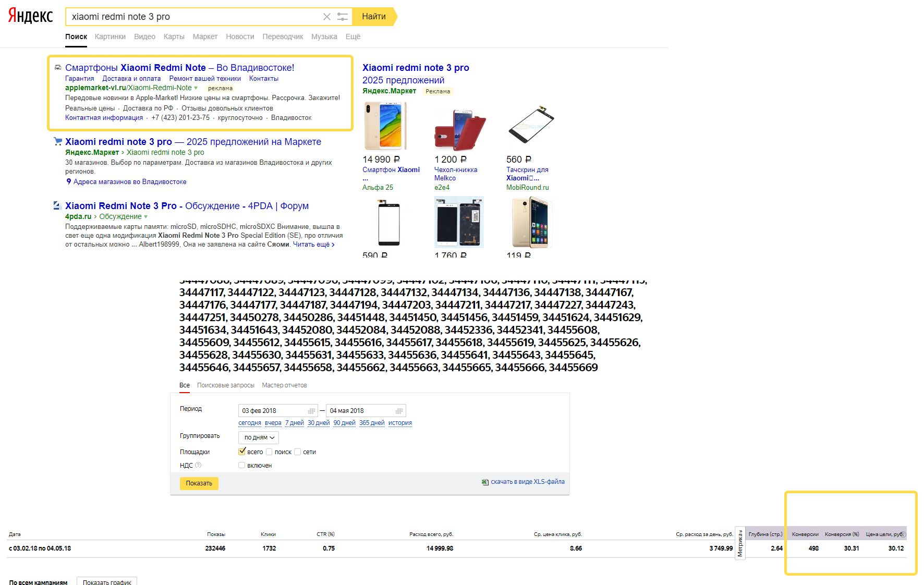The width and height of the screenshot is (924, 585).
Task: Open the 1 760 ₽ display module thumbnail
Action: point(459,222)
